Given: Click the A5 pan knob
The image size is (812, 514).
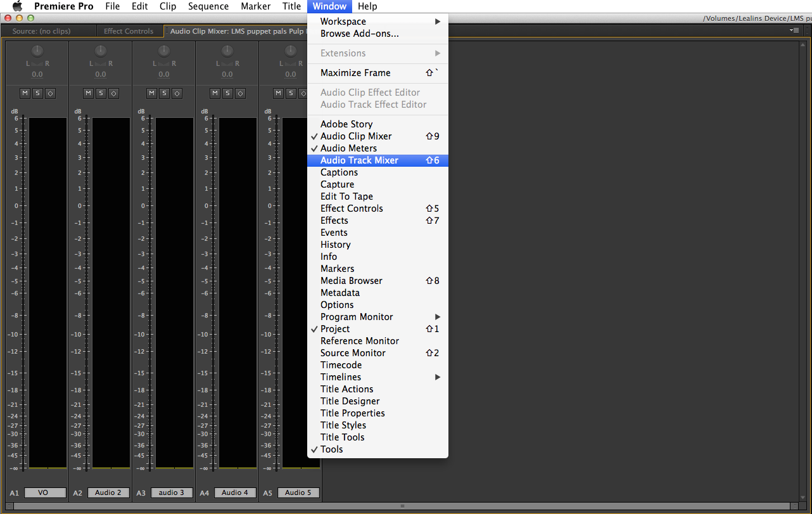Looking at the screenshot, I should [x=291, y=50].
